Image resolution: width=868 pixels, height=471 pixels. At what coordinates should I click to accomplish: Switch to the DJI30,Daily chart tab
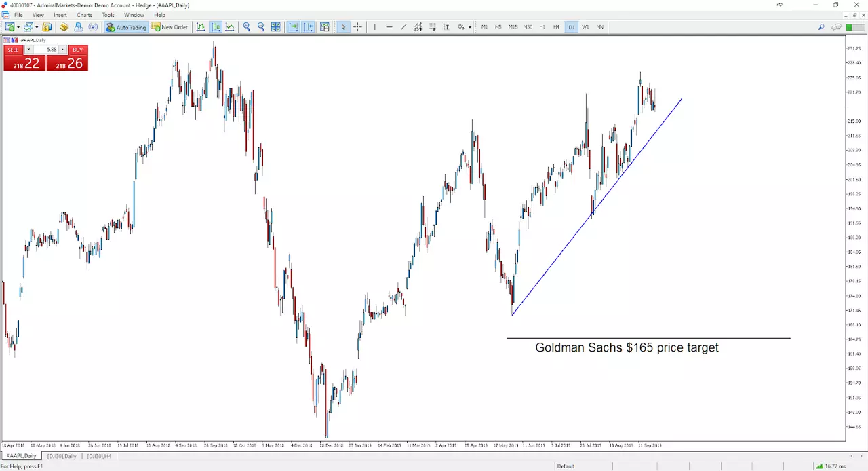click(62, 456)
